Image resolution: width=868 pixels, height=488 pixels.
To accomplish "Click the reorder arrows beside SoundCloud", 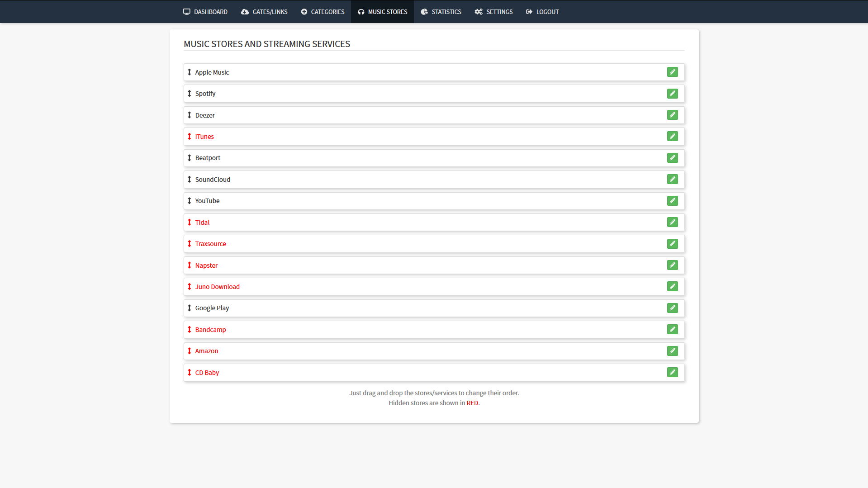I will pos(189,179).
